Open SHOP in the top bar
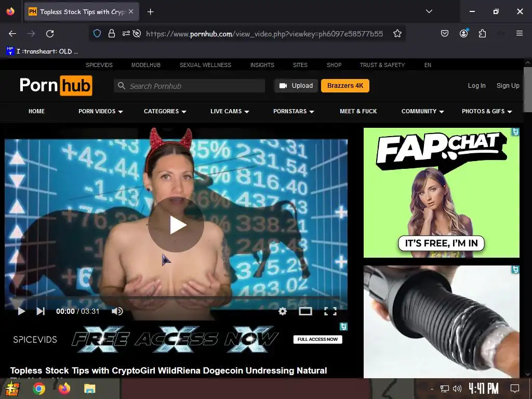This screenshot has width=532, height=399. point(334,65)
